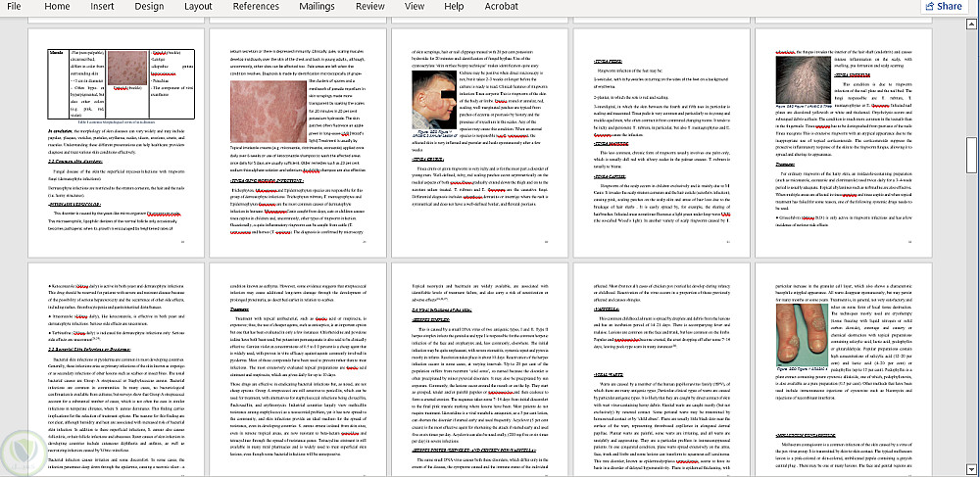The height and width of the screenshot is (477, 980).
Task: Open the File tab
Action: tap(14, 6)
